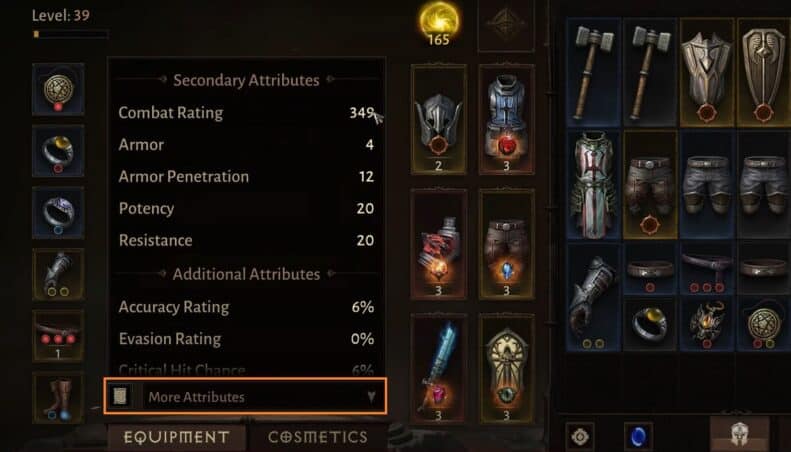791x452 pixels.
Task: Select the equipped blue chest armor
Action: [506, 119]
